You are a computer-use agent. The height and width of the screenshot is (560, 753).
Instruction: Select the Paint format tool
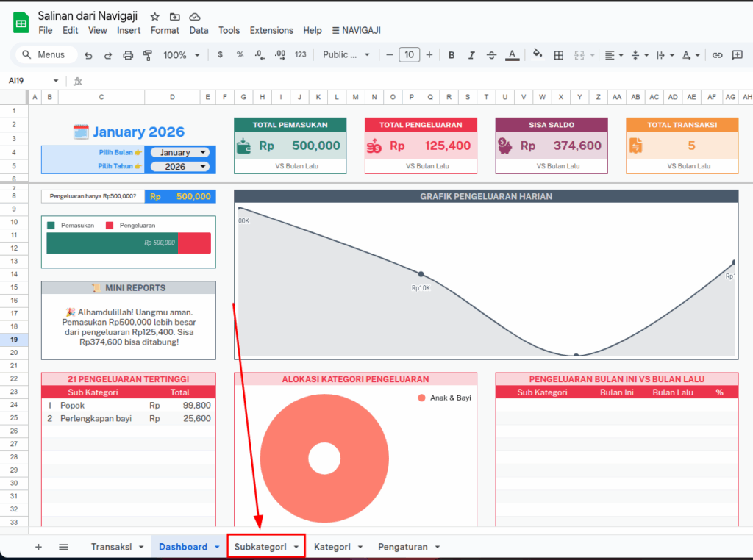tap(147, 55)
